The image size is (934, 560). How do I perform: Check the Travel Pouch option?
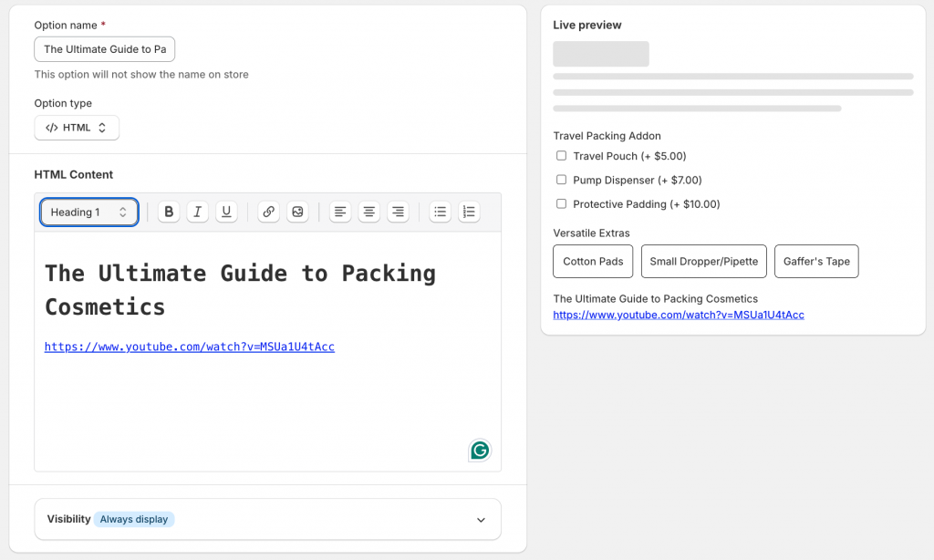coord(561,156)
